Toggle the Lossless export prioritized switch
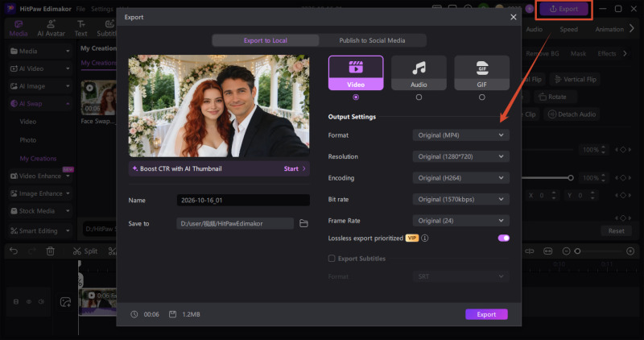The width and height of the screenshot is (644, 340). coord(504,238)
